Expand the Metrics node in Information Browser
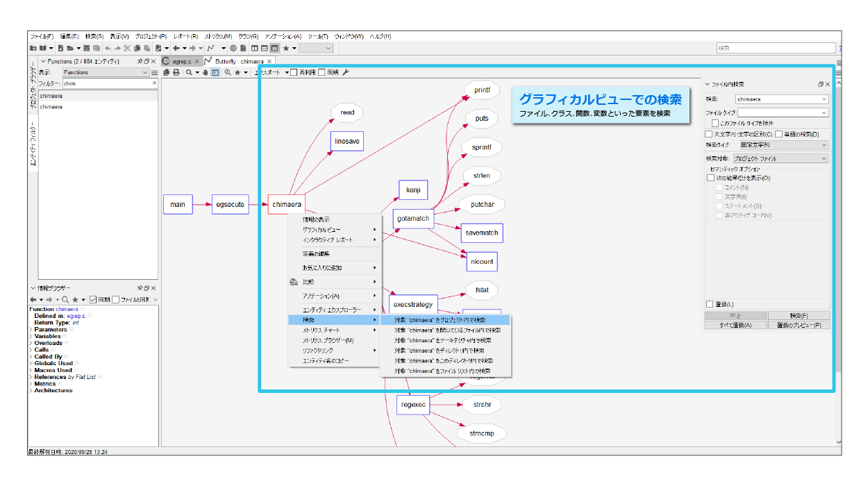Screen dimensions: 868x486 (31, 384)
